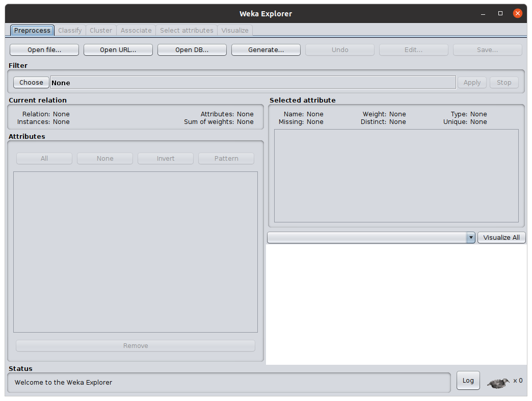Select All attributes button
Screen dimensions: 532x401
coord(44,159)
